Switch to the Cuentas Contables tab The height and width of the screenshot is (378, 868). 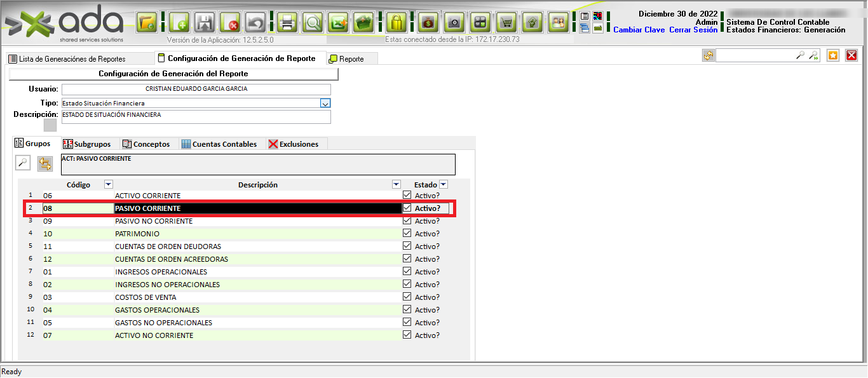pos(219,144)
